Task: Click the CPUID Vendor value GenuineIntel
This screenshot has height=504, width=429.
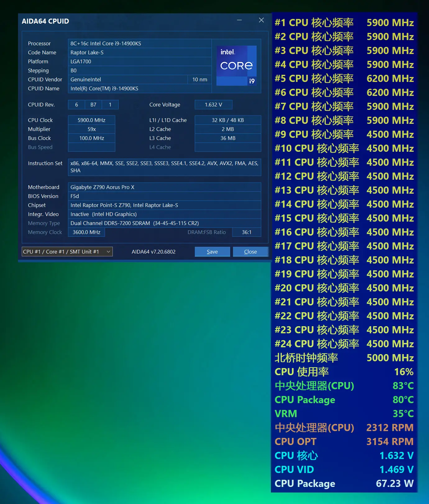Action: [128, 79]
